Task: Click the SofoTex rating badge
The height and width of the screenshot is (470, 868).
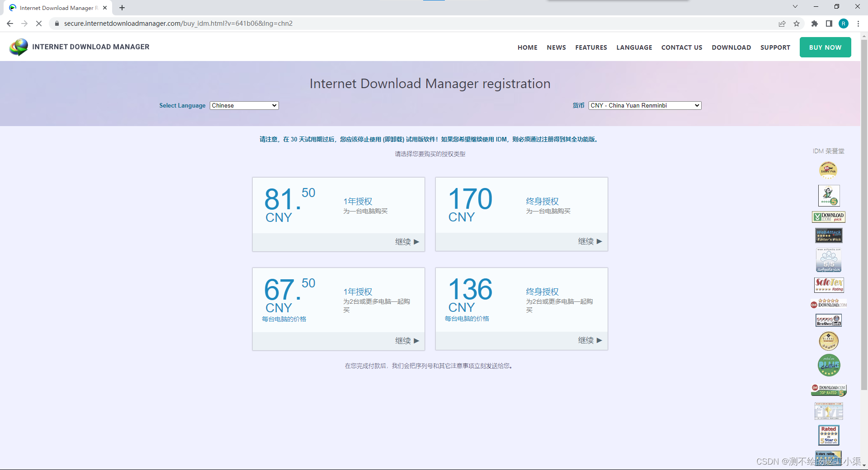Action: click(x=829, y=285)
